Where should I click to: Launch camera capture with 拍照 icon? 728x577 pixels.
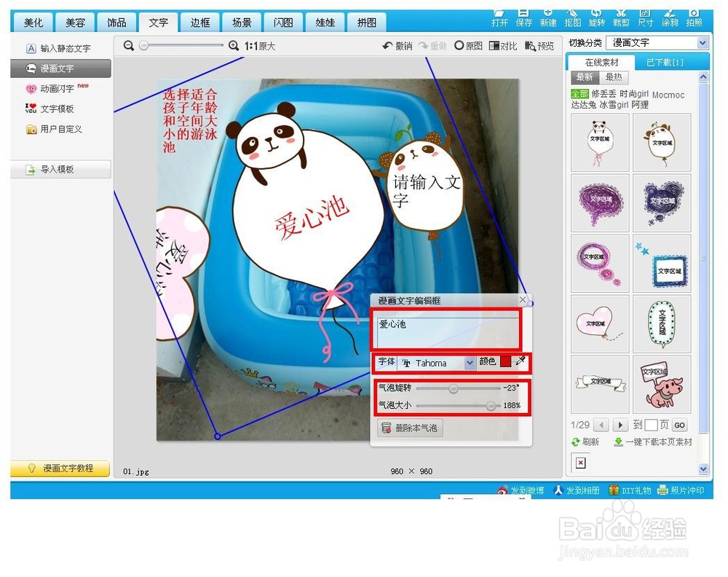(694, 18)
